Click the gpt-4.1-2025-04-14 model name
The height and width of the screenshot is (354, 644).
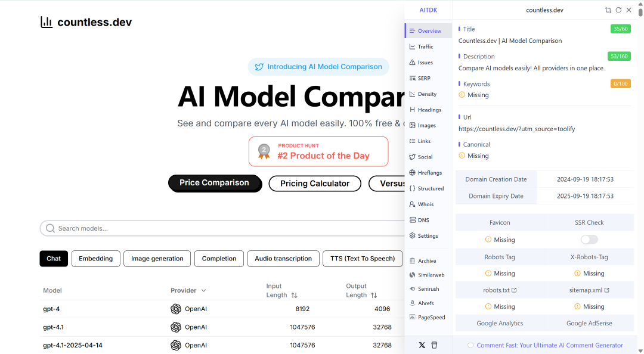point(73,346)
